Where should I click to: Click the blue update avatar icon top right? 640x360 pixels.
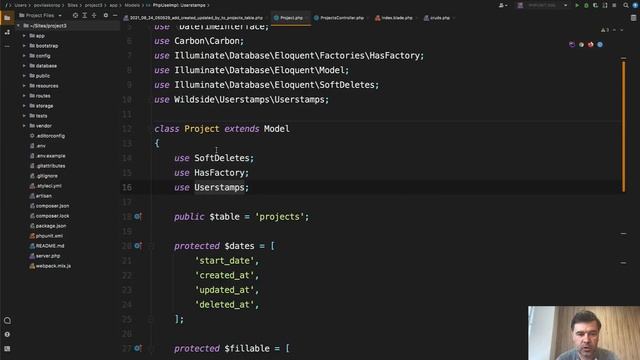636,5
